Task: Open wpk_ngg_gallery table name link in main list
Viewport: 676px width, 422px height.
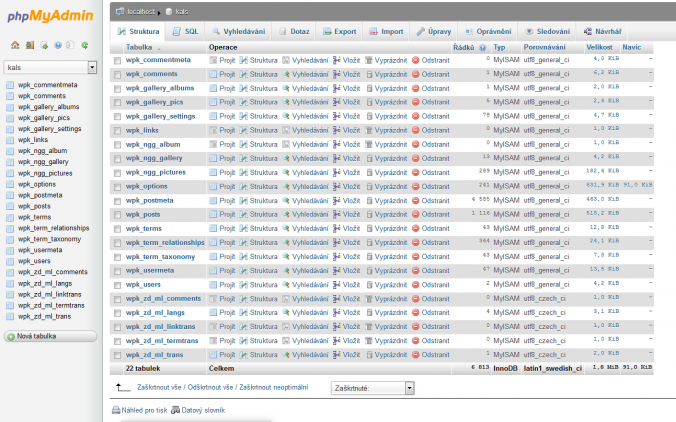Action: pyautogui.click(x=154, y=158)
